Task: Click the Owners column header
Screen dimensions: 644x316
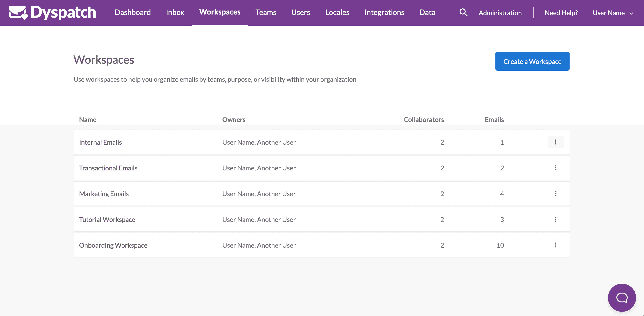Action: pos(234,120)
